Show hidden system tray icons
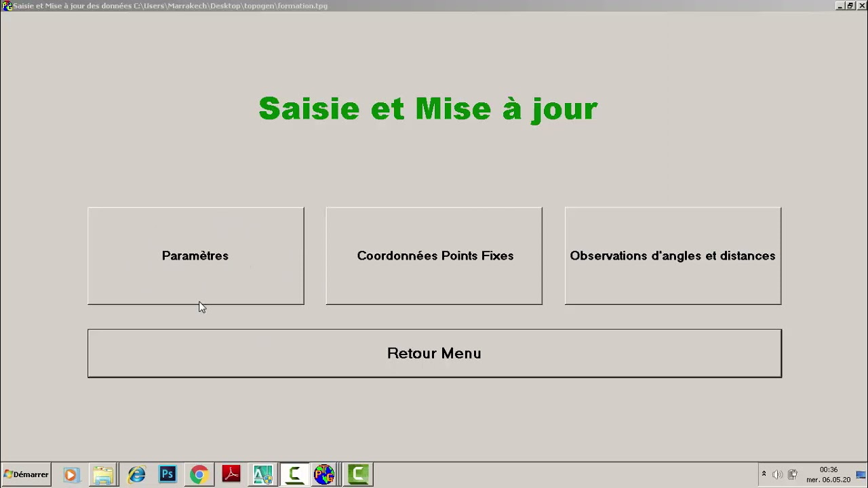Screen dimensions: 868x488 point(764,474)
